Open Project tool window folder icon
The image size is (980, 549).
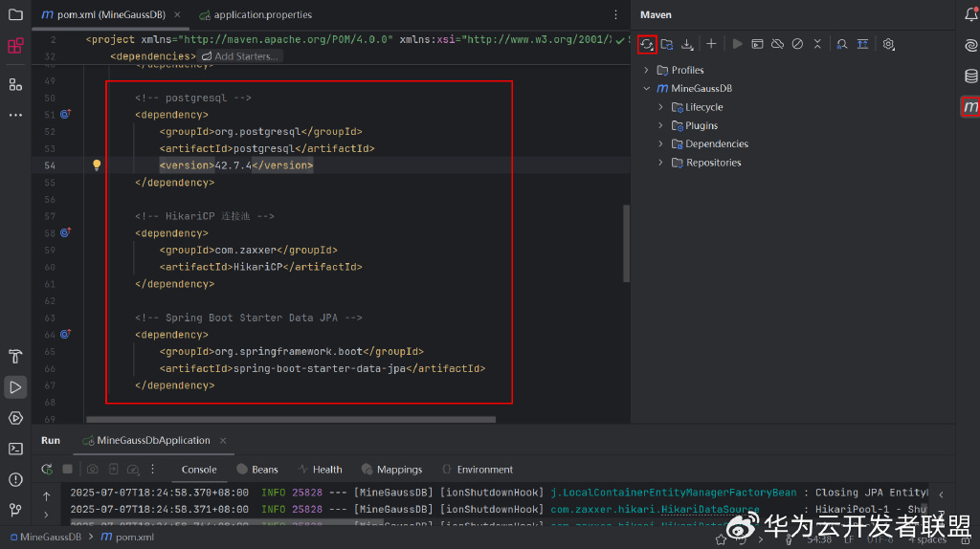15,14
